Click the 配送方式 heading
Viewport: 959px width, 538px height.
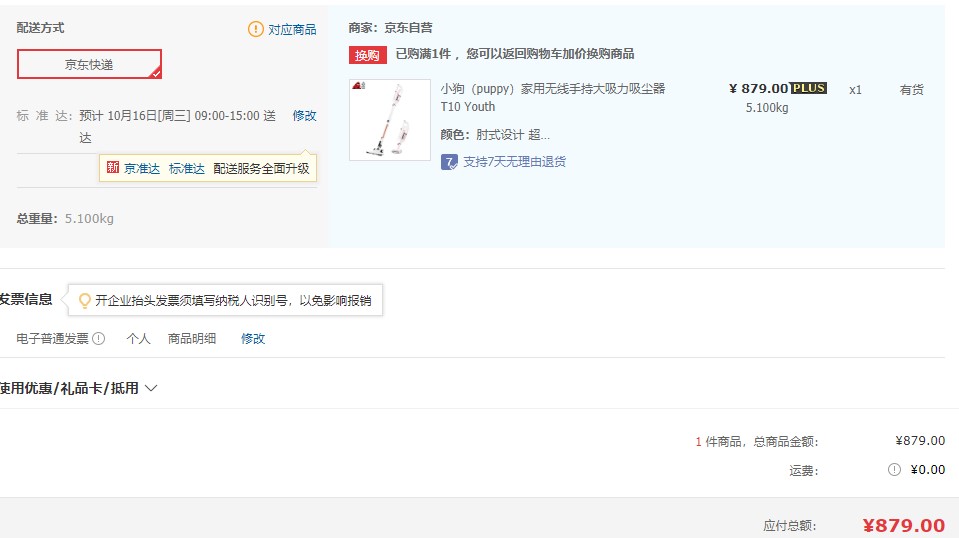click(x=40, y=28)
